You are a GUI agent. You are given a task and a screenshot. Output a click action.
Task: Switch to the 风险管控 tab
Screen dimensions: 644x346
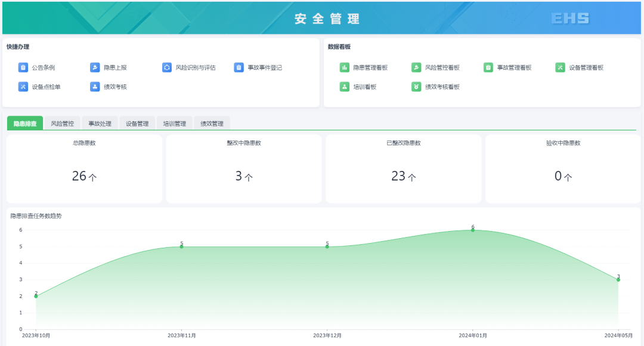click(63, 123)
